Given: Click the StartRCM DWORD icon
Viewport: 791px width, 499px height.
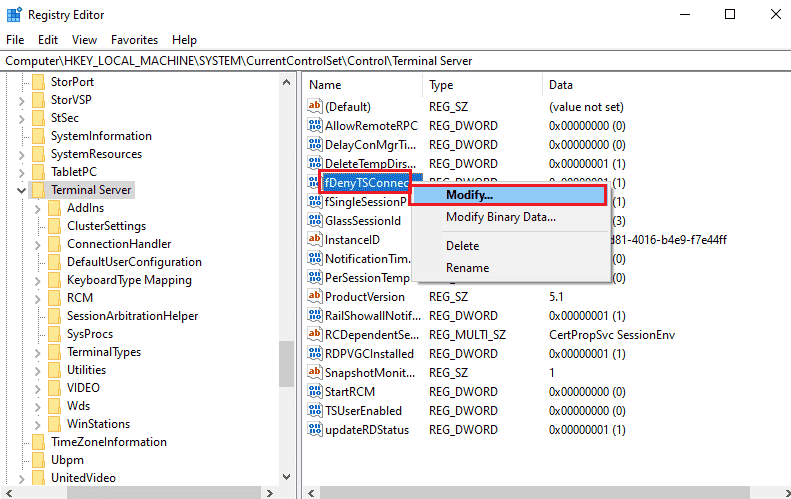Looking at the screenshot, I should [x=315, y=391].
